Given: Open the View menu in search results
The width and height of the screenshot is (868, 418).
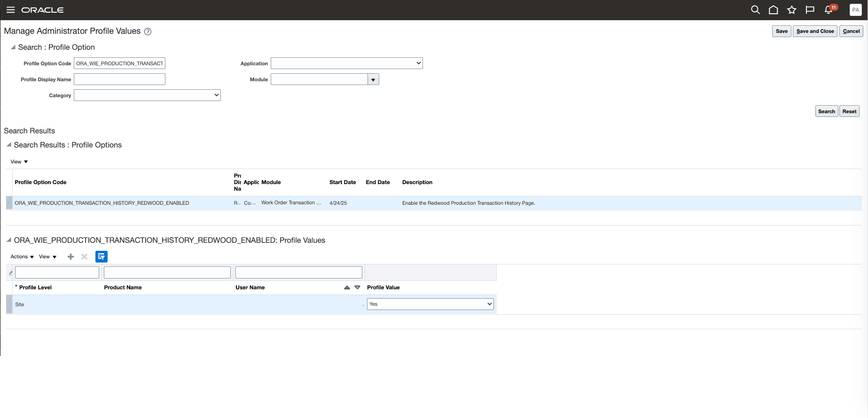Looking at the screenshot, I should click(x=19, y=162).
